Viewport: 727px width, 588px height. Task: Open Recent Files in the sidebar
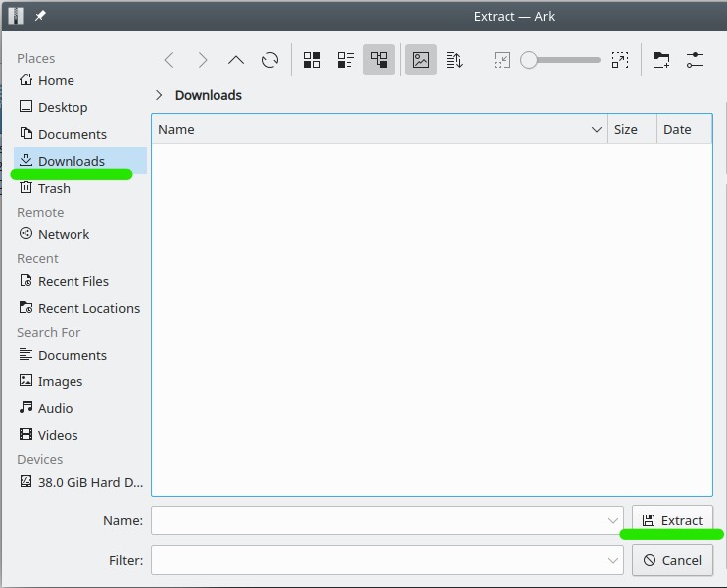click(73, 281)
